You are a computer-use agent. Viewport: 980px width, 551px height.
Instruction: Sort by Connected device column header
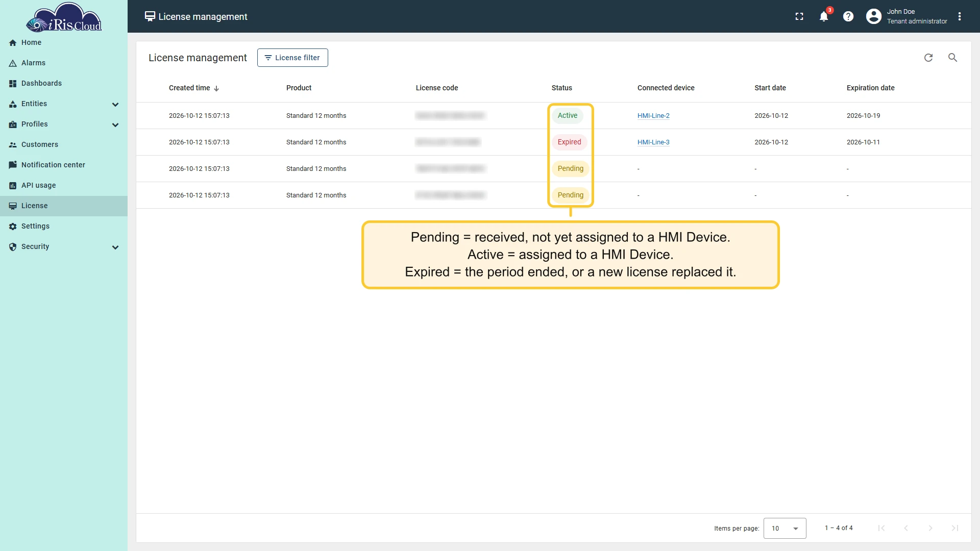coord(666,88)
